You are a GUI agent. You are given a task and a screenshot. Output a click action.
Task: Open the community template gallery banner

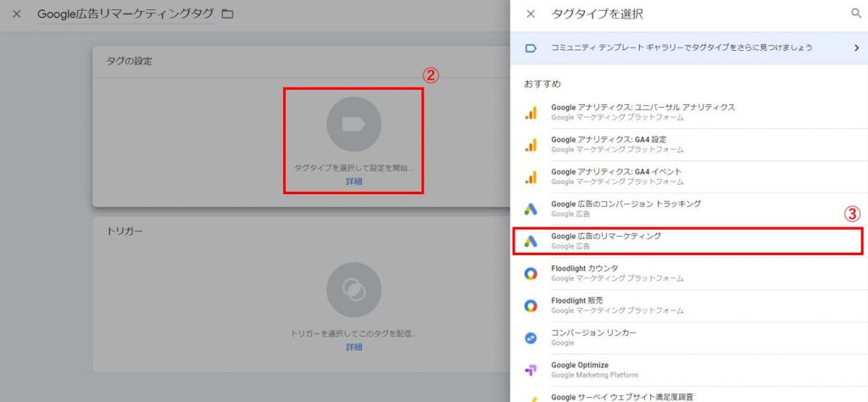tap(689, 47)
